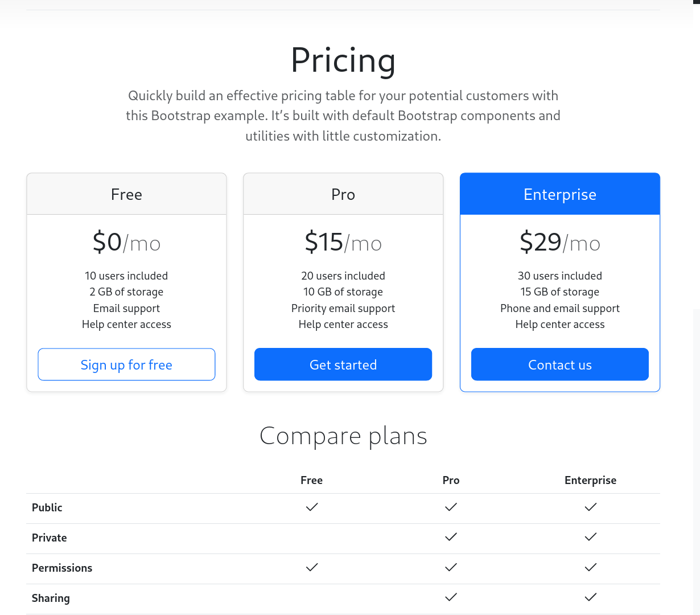Click the Free card header

click(x=126, y=194)
